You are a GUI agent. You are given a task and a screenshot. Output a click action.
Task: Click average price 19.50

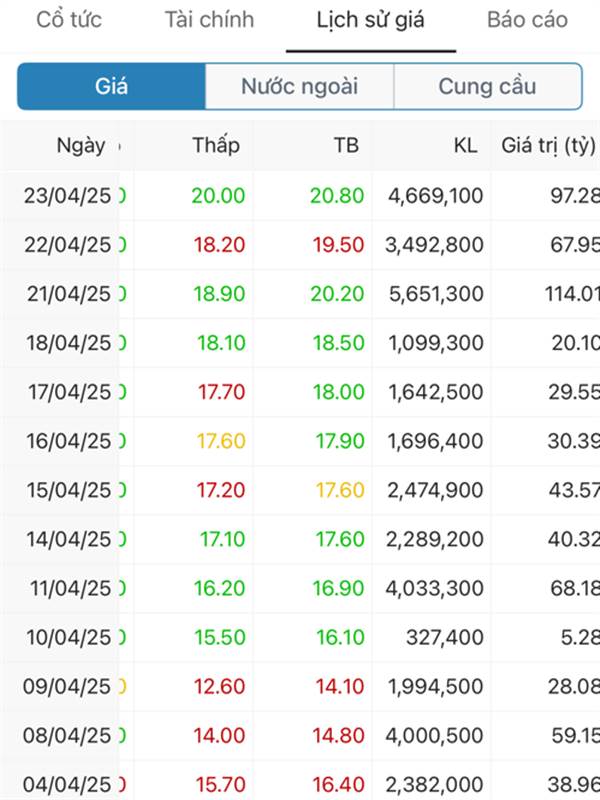[338, 245]
